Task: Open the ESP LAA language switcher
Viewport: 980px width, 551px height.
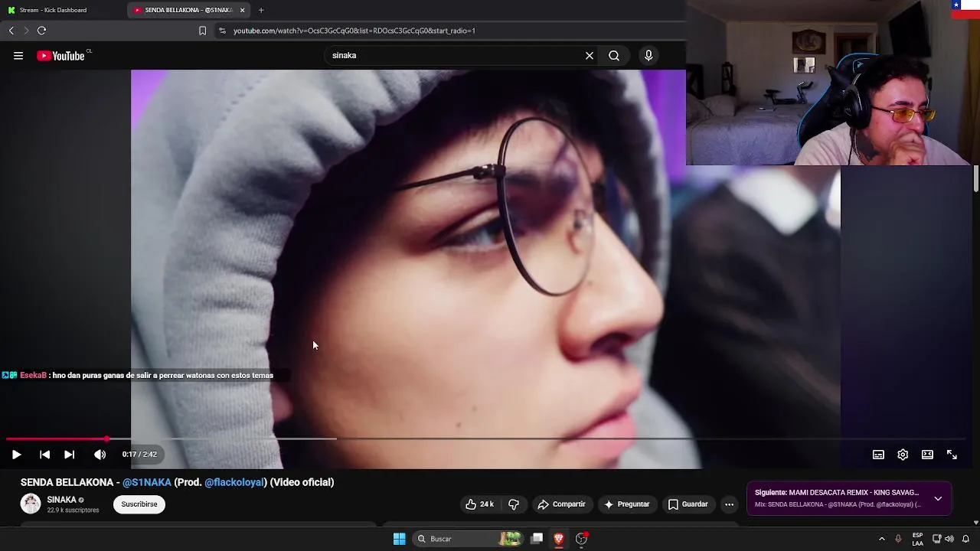Action: pyautogui.click(x=917, y=539)
